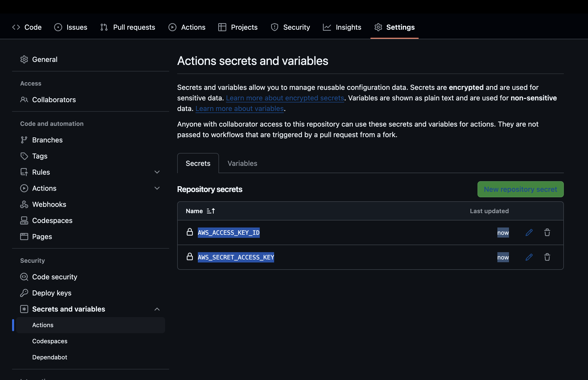Open the Learn more about variables link
This screenshot has width=588, height=380.
(x=239, y=108)
